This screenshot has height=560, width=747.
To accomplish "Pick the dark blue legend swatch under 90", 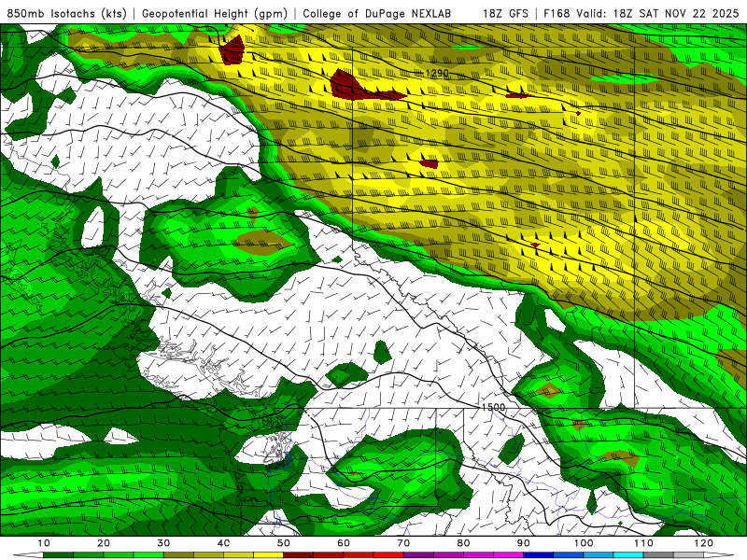I will tap(539, 555).
